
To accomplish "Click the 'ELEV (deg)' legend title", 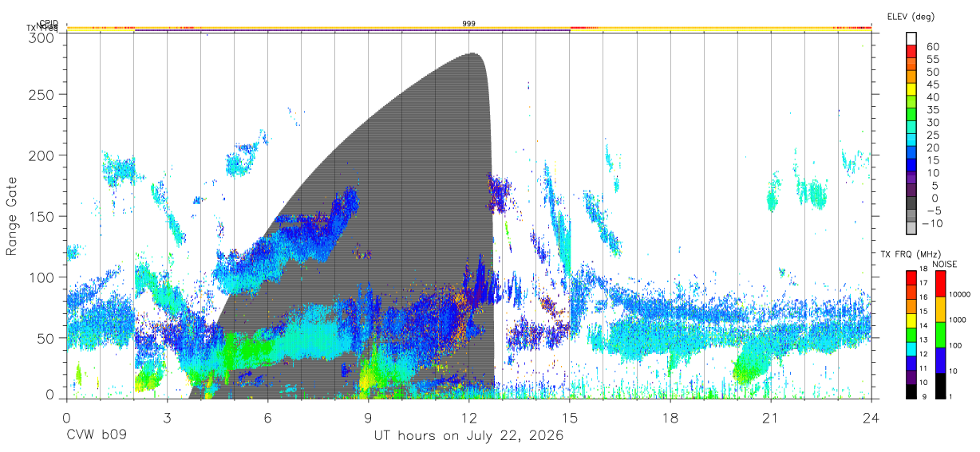I will point(911,17).
